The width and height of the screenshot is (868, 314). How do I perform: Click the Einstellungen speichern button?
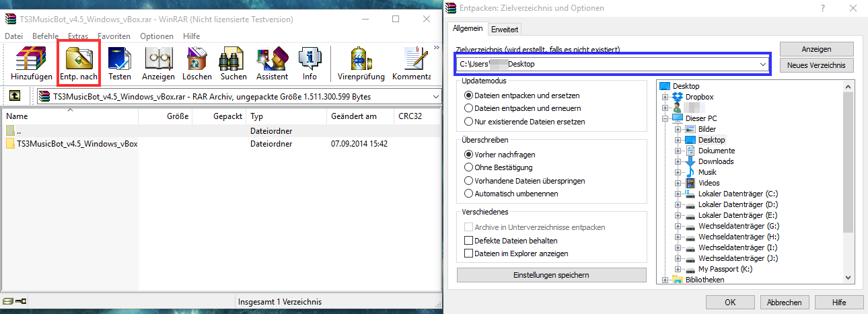tap(551, 275)
